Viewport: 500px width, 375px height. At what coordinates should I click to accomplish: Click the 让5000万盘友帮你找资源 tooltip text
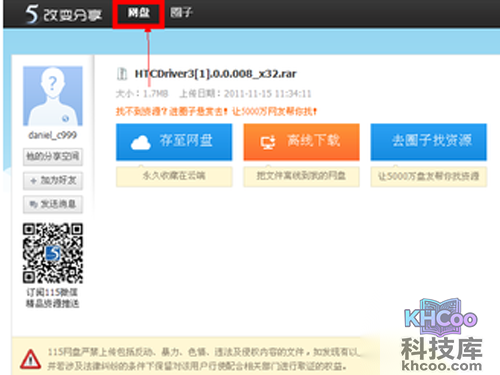429,176
